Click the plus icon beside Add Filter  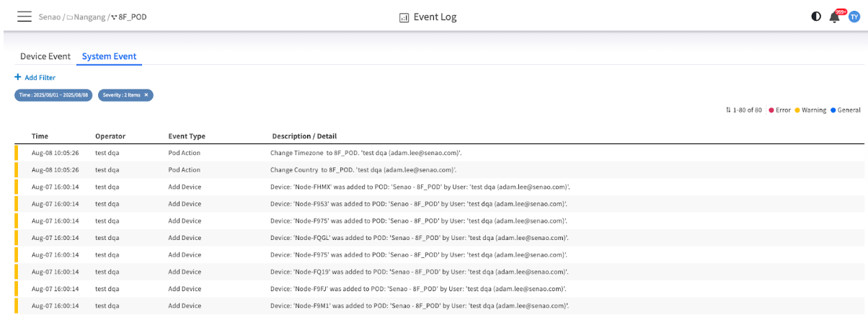[17, 77]
